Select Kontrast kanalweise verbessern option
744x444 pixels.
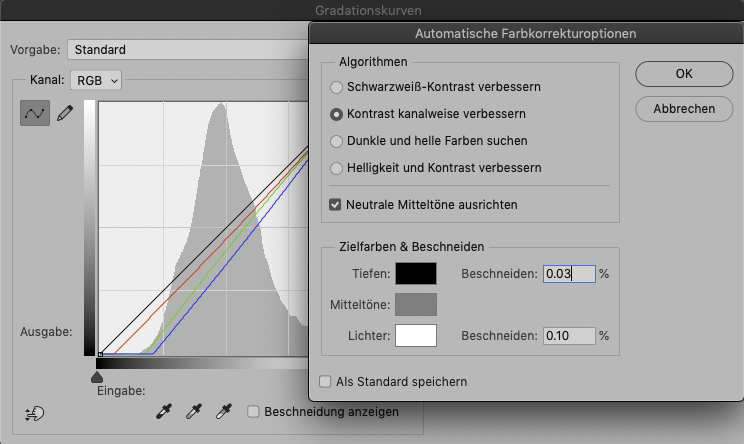[x=337, y=114]
